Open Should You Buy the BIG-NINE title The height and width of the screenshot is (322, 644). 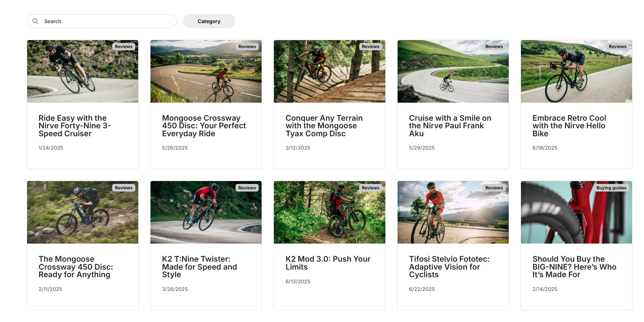575,267
